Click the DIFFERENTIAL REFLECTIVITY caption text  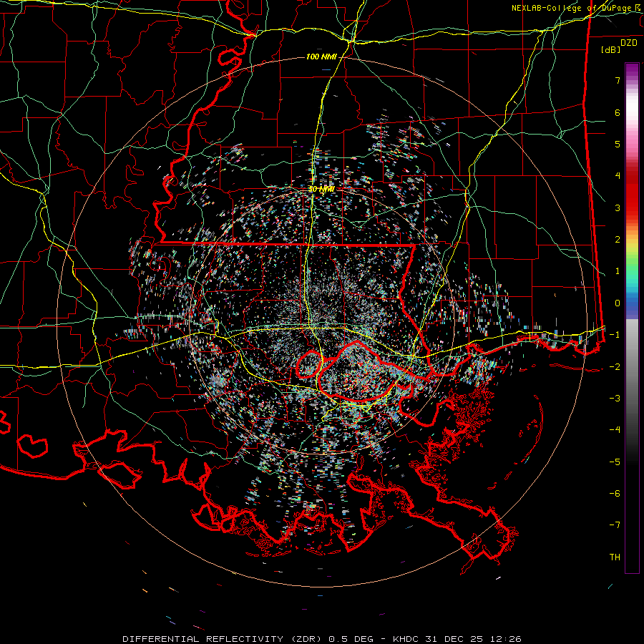coord(203,639)
